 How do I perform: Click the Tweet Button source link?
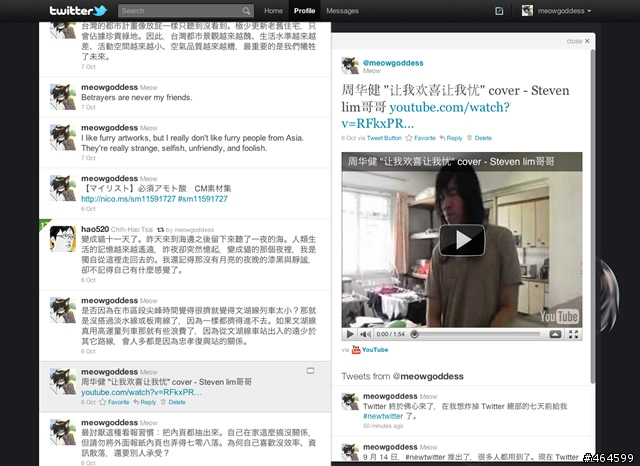[x=384, y=138]
